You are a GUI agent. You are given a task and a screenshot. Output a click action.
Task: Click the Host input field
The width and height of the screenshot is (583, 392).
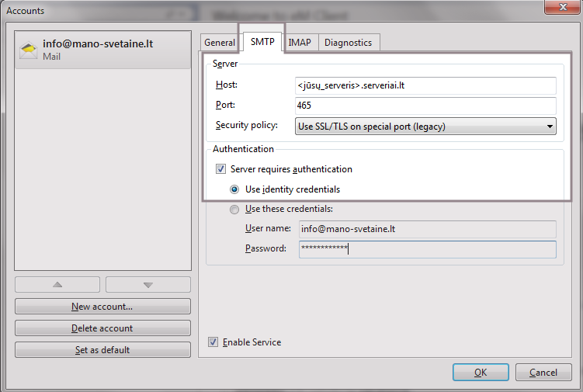point(426,85)
